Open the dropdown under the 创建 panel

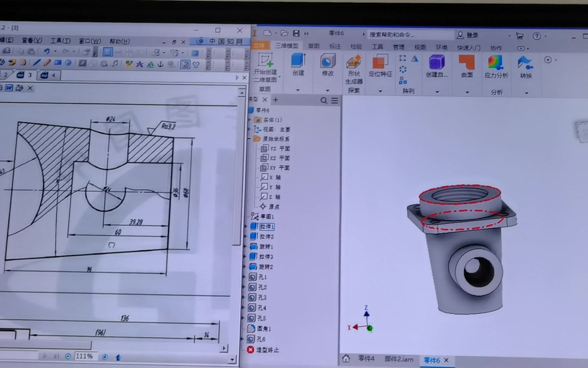click(298, 90)
